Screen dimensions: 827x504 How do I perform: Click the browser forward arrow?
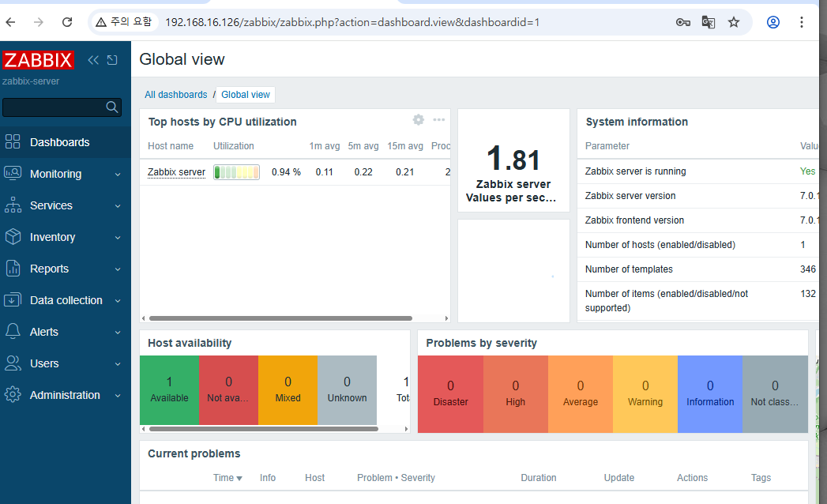(39, 22)
